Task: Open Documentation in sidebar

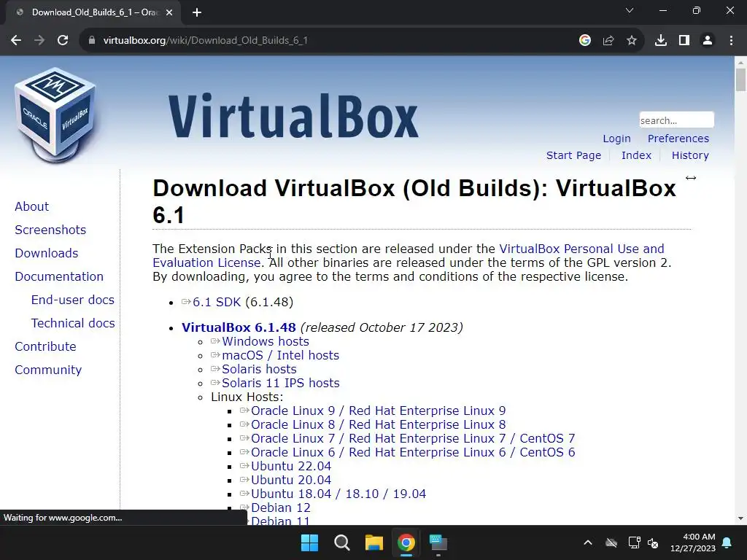Action: point(59,276)
